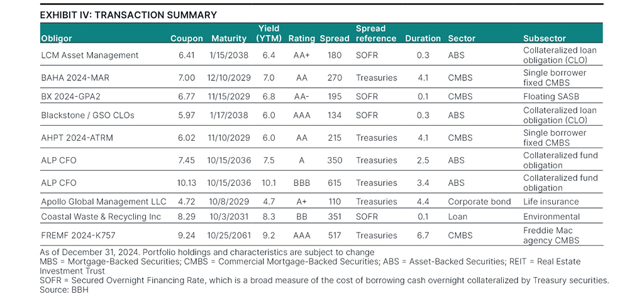Viewport: 644px width, 299px height.
Task: Click maturity date 10/3/2031
Action: click(x=229, y=217)
